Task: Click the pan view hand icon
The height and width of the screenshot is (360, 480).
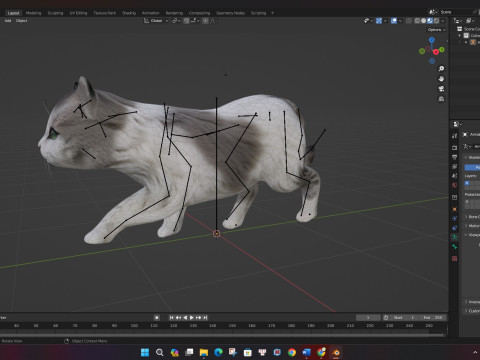Action: pyautogui.click(x=441, y=79)
